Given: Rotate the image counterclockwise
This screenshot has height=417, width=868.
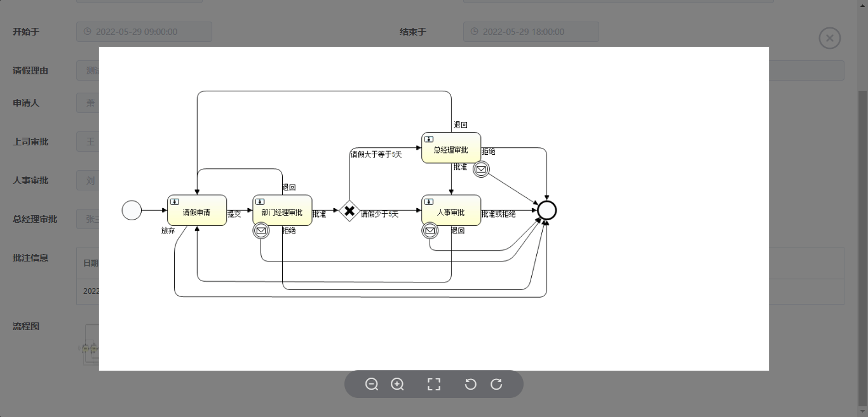Looking at the screenshot, I should [x=470, y=384].
